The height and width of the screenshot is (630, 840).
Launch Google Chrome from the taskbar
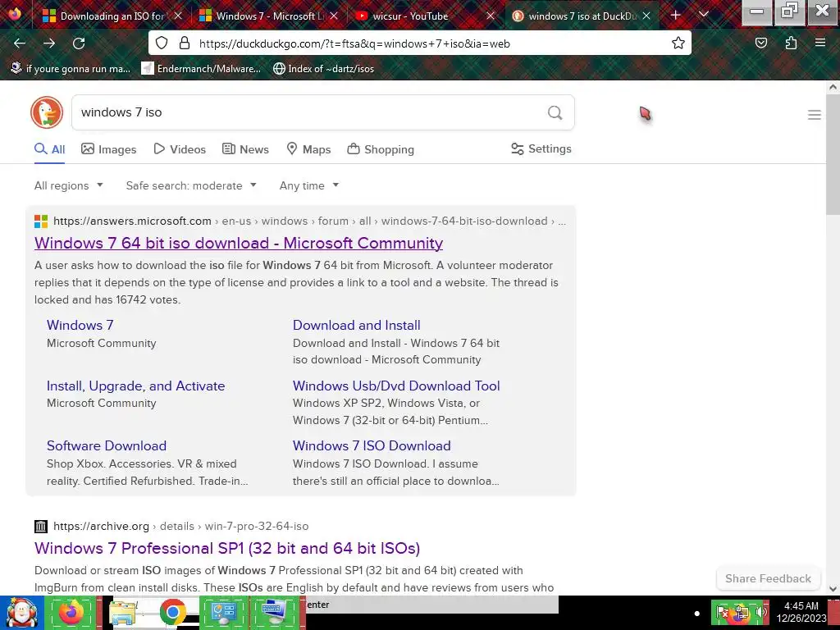click(172, 613)
